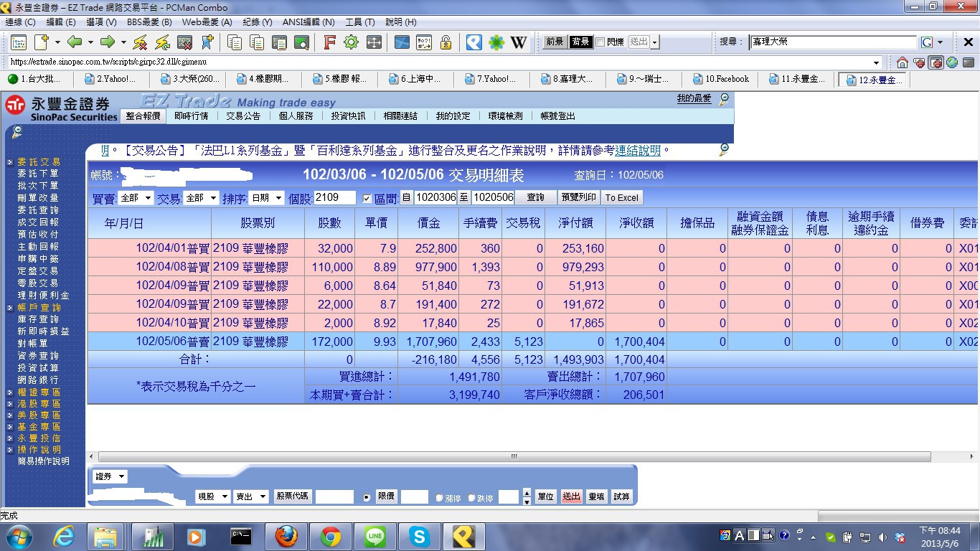Choose the 前景 foreground color button
The width and height of the screenshot is (980, 551).
point(555,42)
